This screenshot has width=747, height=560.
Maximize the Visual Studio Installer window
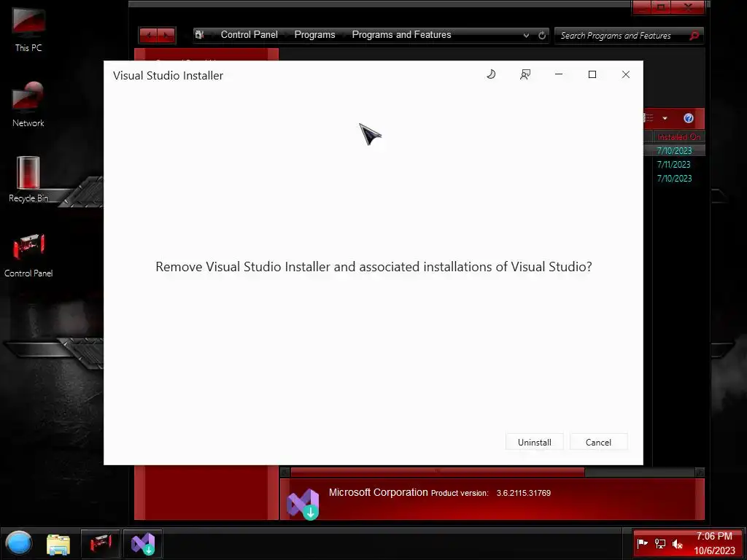[592, 74]
